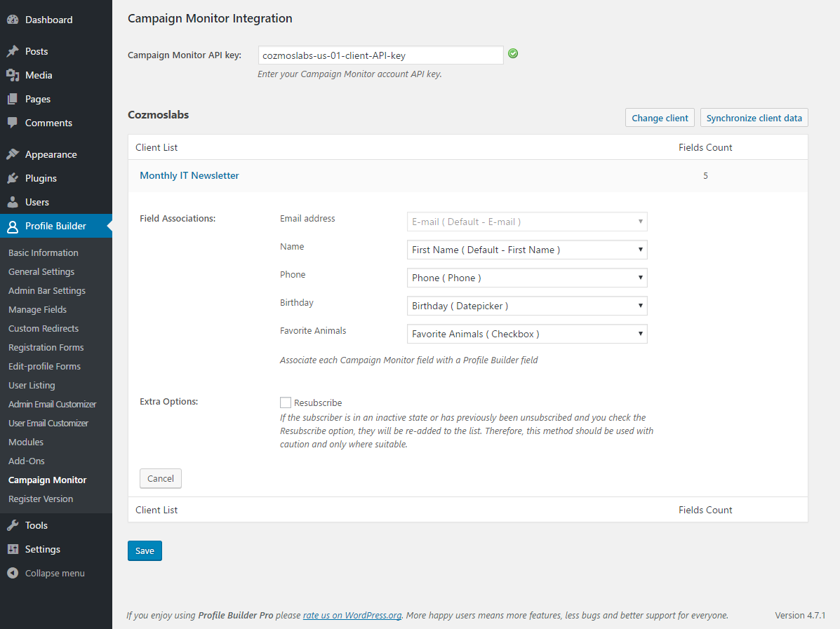The width and height of the screenshot is (840, 629).
Task: Go to Manage Fields submenu
Action: coord(37,309)
